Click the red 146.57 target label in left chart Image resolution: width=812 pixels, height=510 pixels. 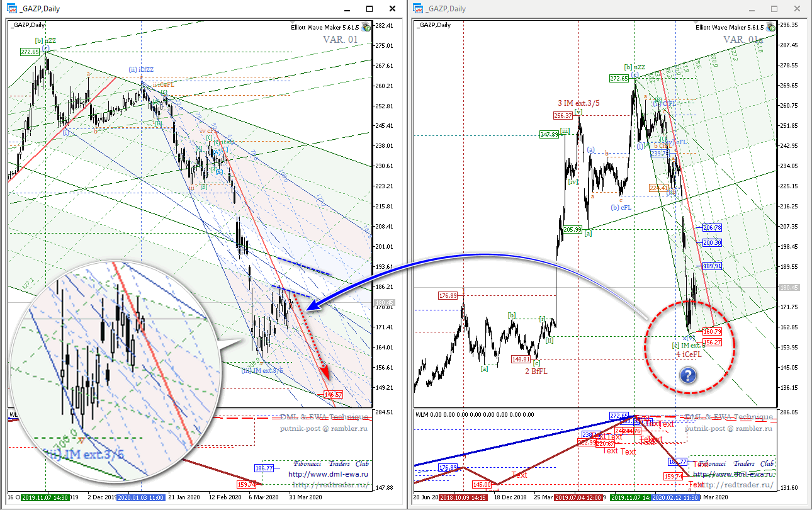pyautogui.click(x=333, y=394)
